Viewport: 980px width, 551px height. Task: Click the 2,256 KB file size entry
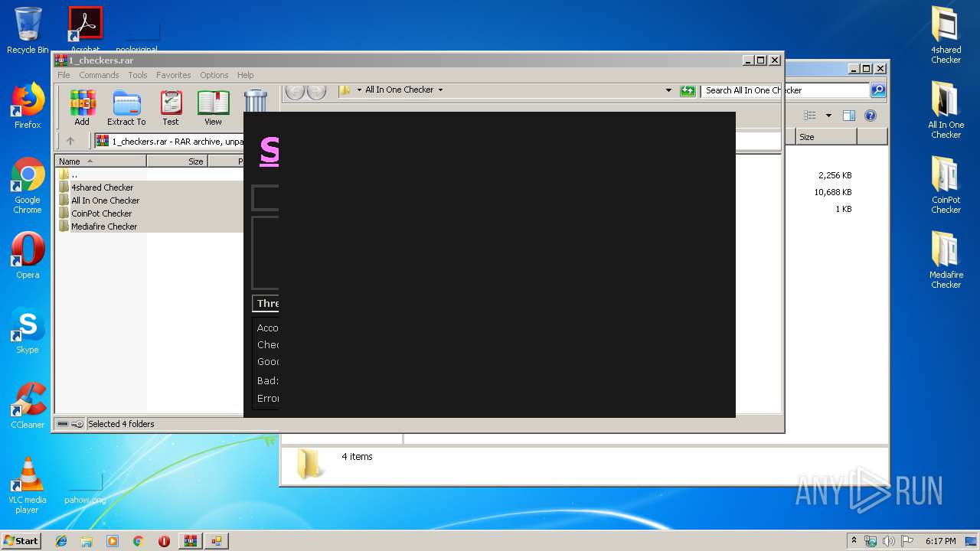[x=835, y=175]
